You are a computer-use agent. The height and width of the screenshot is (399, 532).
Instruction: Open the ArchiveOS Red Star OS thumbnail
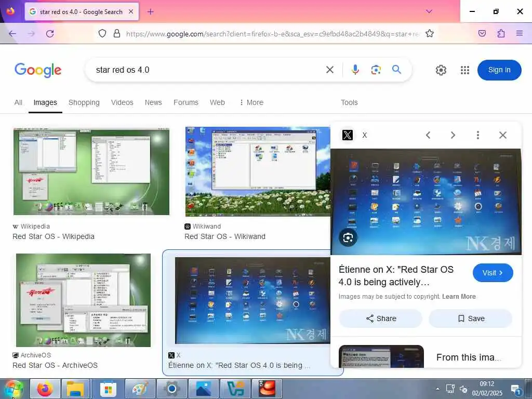click(83, 300)
